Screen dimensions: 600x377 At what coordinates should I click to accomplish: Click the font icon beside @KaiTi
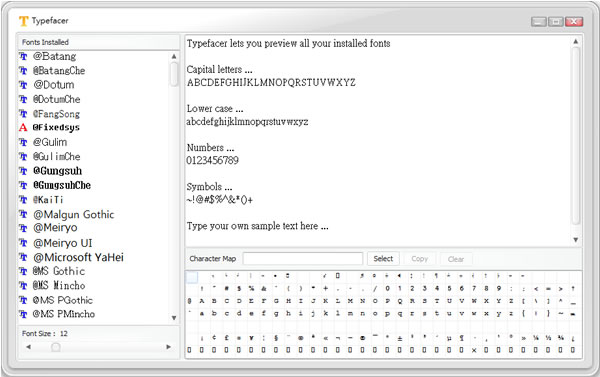point(23,200)
